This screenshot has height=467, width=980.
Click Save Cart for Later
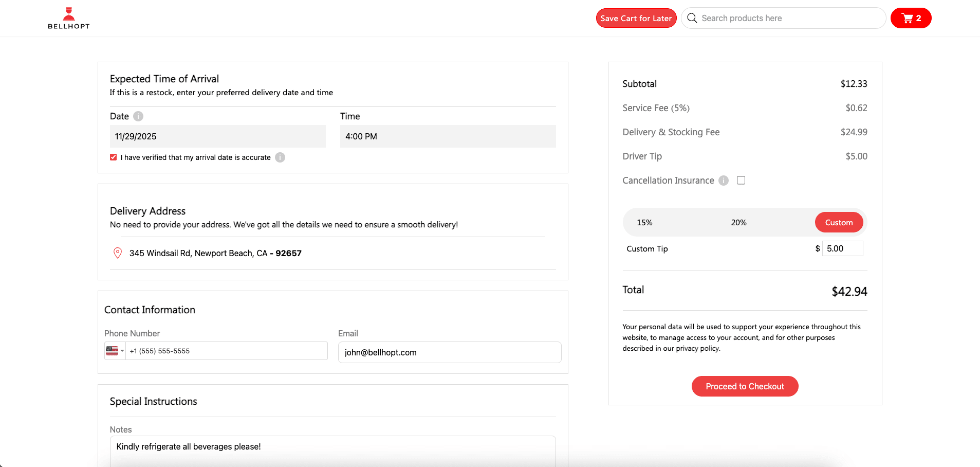click(x=636, y=19)
